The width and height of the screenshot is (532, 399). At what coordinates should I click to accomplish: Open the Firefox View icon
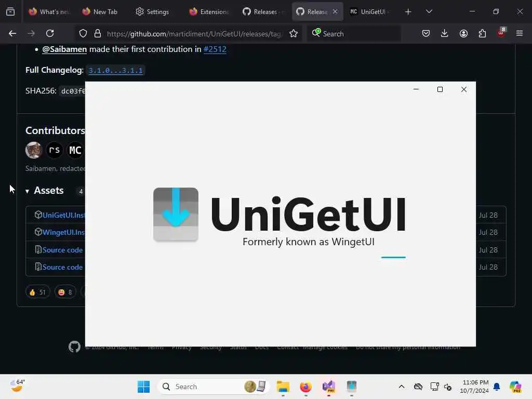coord(10,11)
